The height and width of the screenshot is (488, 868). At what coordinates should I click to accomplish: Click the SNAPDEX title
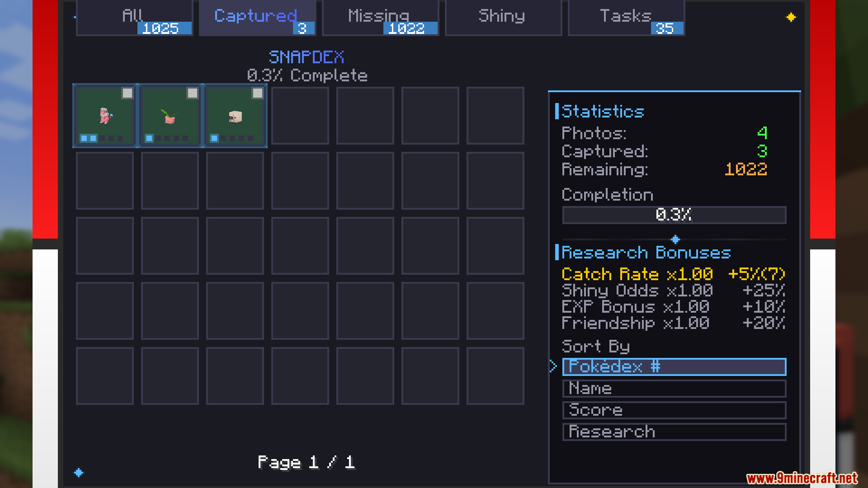tap(307, 57)
